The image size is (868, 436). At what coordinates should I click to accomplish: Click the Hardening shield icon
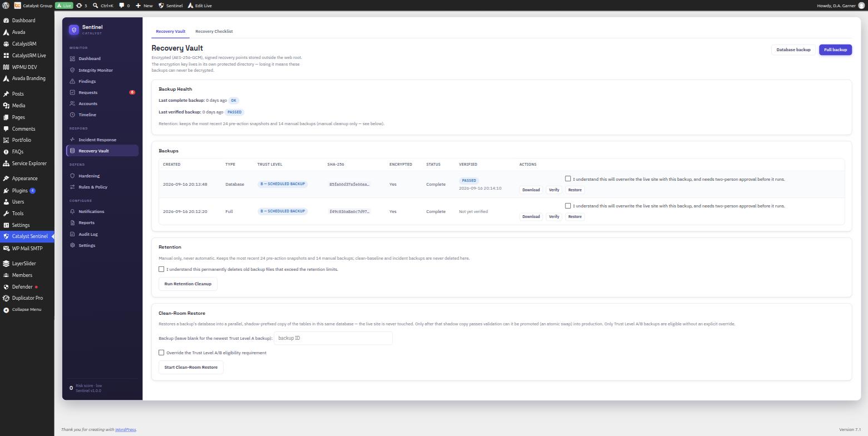tap(72, 176)
